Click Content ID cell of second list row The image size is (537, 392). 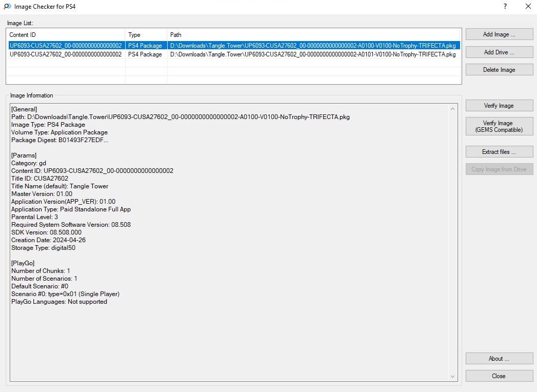[66, 54]
